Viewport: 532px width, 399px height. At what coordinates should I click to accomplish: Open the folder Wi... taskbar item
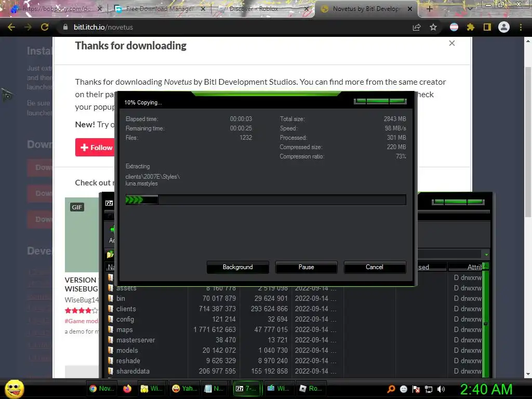pyautogui.click(x=151, y=389)
